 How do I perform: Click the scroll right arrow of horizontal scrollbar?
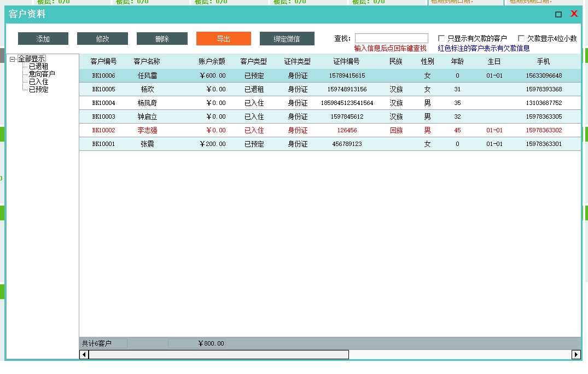point(576,355)
